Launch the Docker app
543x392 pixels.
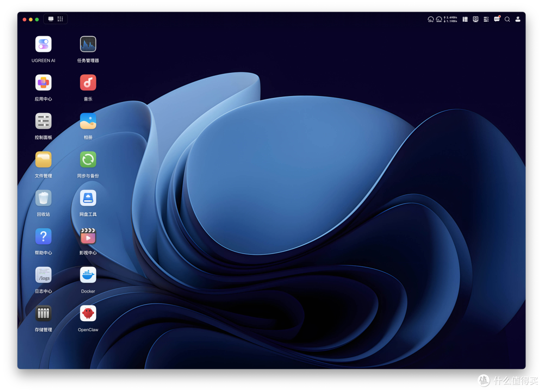tap(88, 275)
